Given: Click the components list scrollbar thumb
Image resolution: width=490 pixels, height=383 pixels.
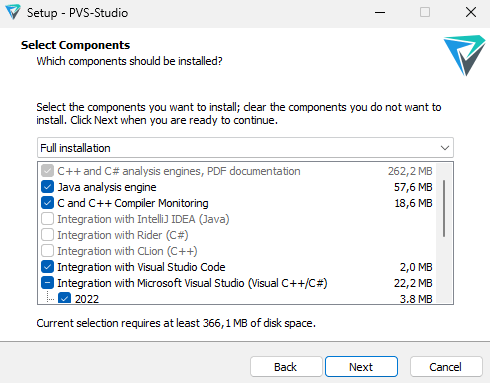Looking at the screenshot, I should pos(444,208).
